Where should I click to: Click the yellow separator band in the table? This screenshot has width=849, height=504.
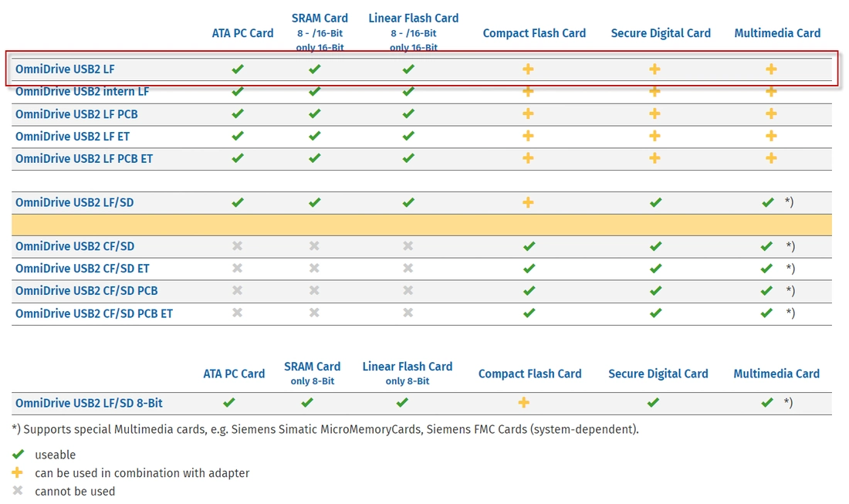coord(421,225)
